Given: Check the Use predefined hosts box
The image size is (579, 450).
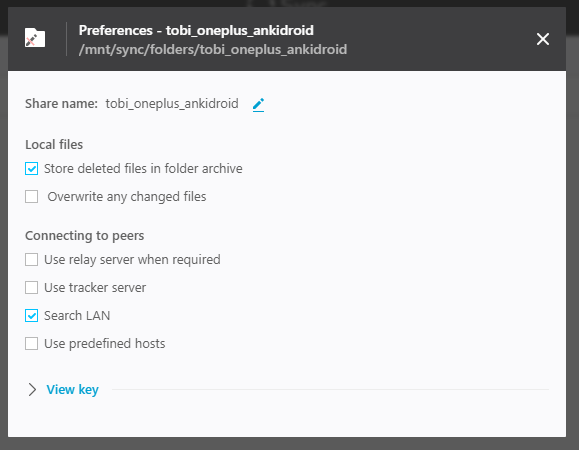Looking at the screenshot, I should click(x=31, y=344).
